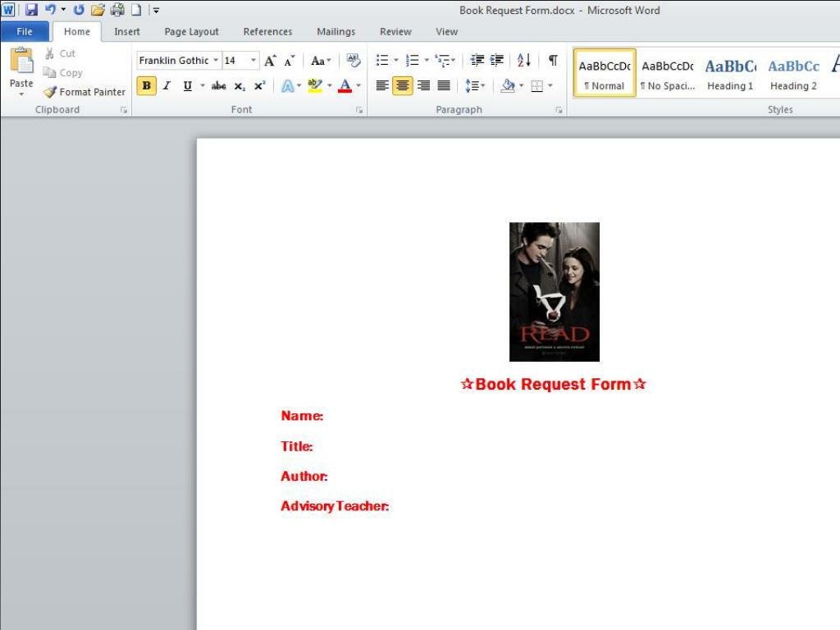
Task: Switch to the Review tab
Action: point(396,32)
